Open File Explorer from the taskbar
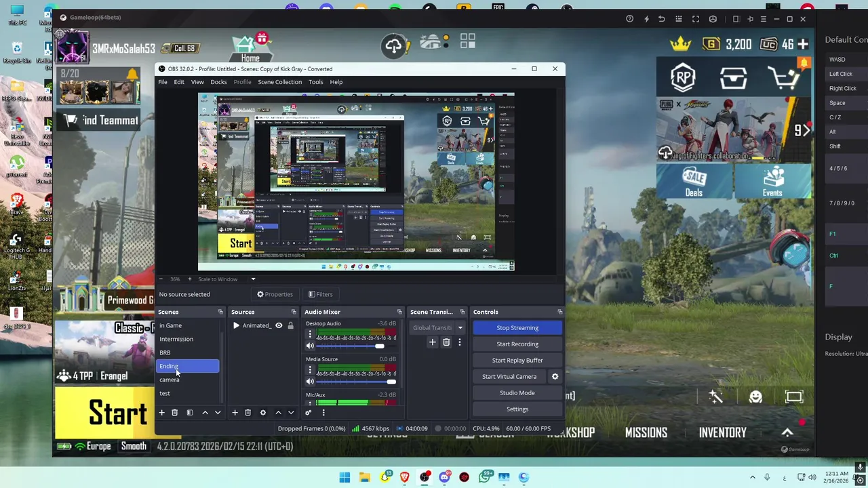 pos(365,477)
